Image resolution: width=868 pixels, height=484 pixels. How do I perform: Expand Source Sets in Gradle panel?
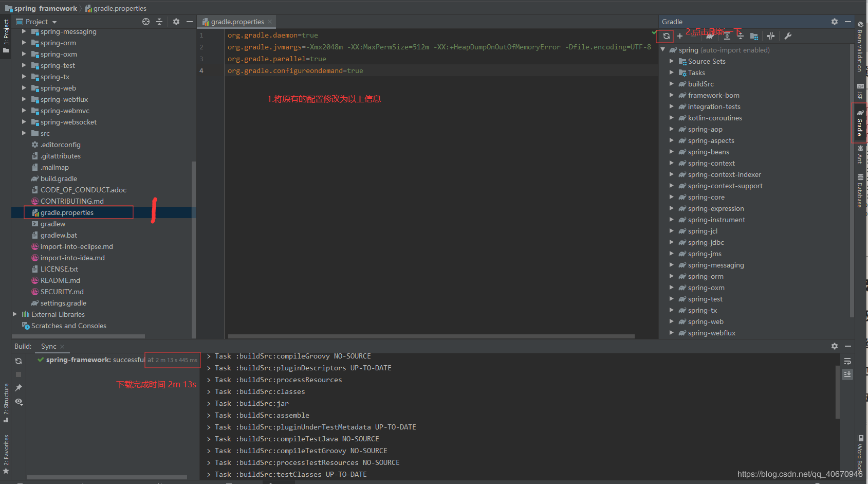671,61
